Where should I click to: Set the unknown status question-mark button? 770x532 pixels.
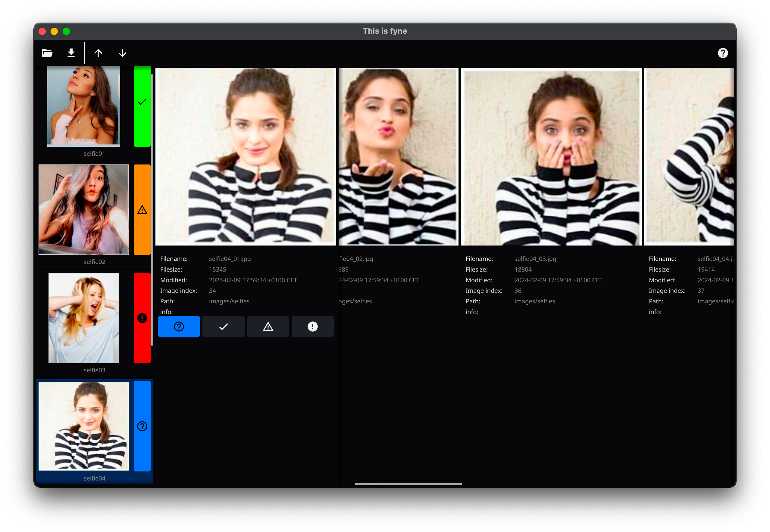179,327
